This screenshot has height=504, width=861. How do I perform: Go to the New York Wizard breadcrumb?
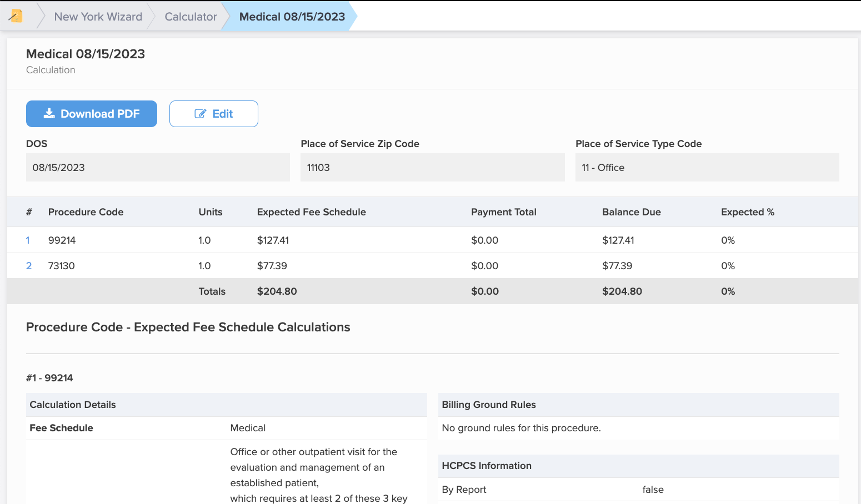pyautogui.click(x=98, y=17)
